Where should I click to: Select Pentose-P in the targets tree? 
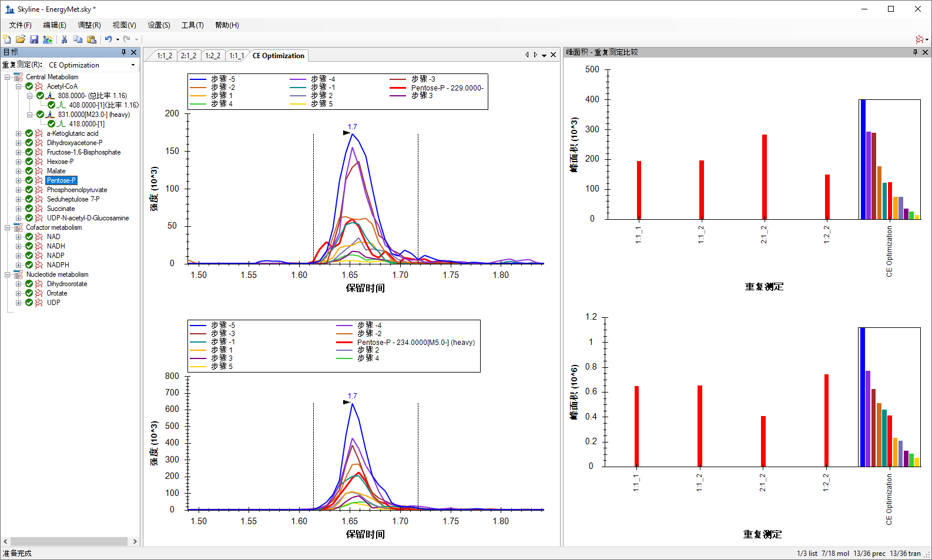coord(61,180)
